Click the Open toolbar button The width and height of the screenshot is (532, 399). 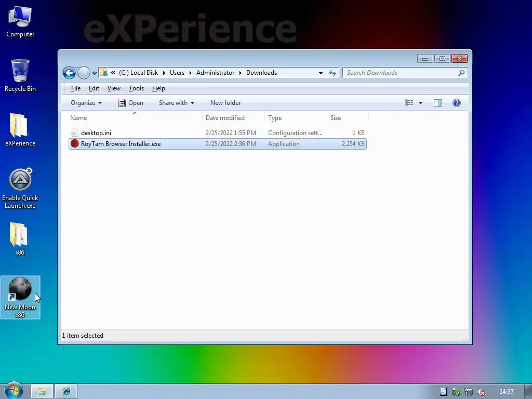pyautogui.click(x=131, y=103)
